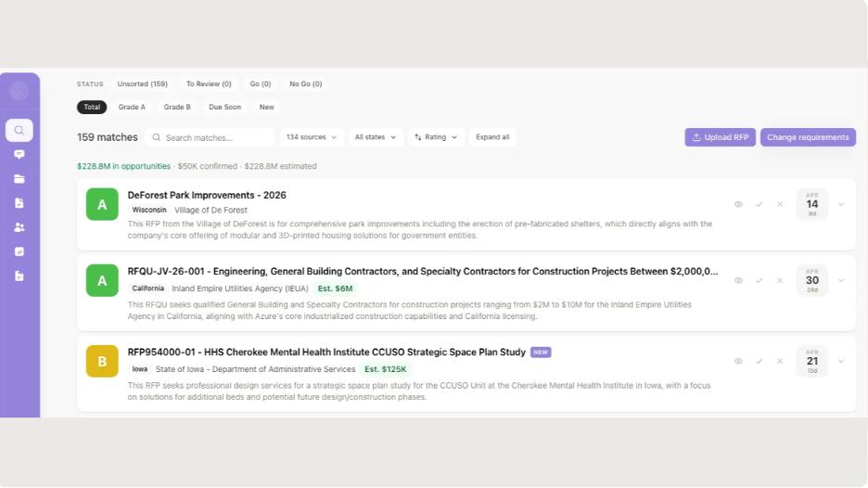Screen dimensions: 868x488
Task: Click the yellow B grade badge for RFP954000-01
Action: coord(102,361)
